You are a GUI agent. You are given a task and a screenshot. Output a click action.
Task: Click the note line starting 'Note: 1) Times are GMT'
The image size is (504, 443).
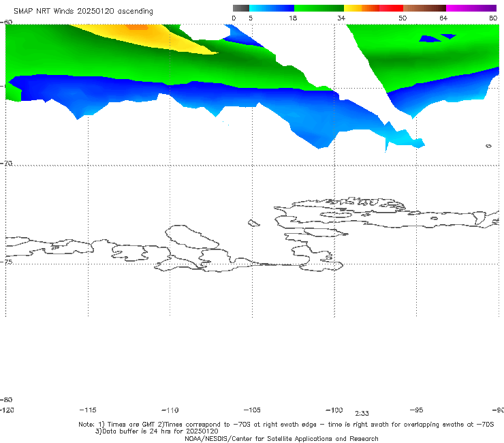(x=286, y=425)
